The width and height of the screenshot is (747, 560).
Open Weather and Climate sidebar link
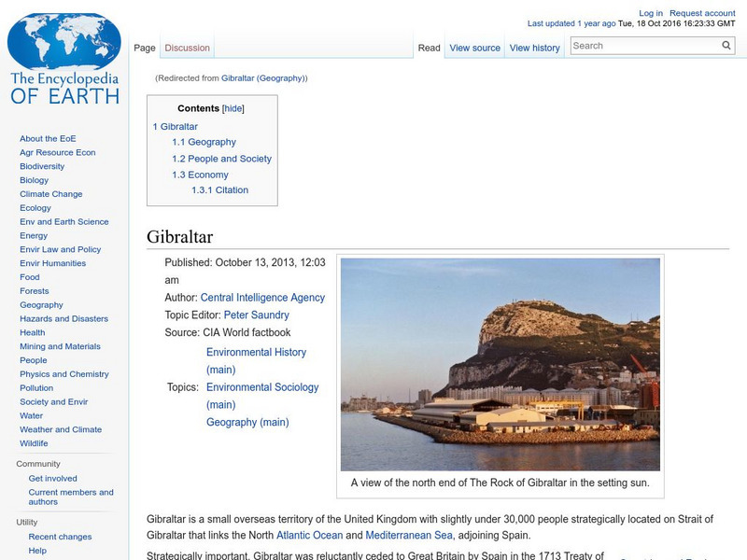pyautogui.click(x=61, y=429)
